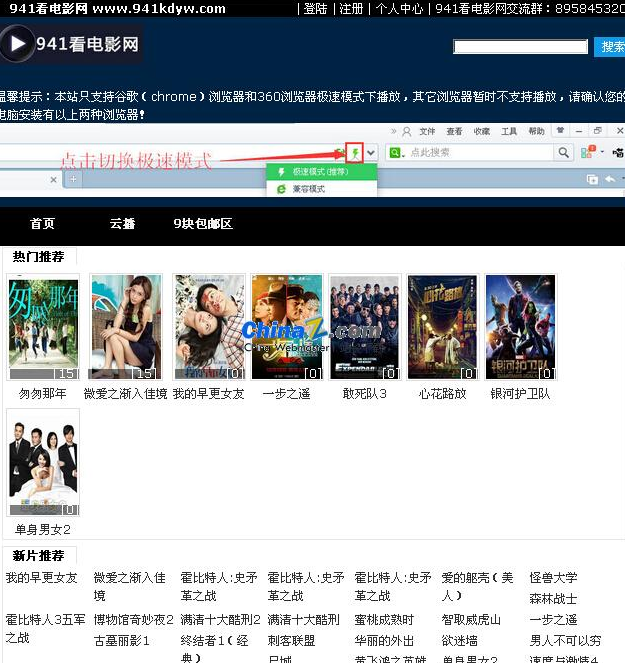Click the skin shirt icon after 帮助
625x663 pixels.
(x=560, y=131)
